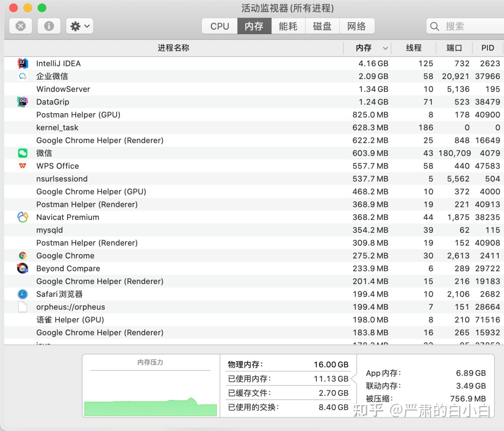Select the 企业微信 process name
Image resolution: width=504 pixels, height=431 pixels.
point(52,76)
